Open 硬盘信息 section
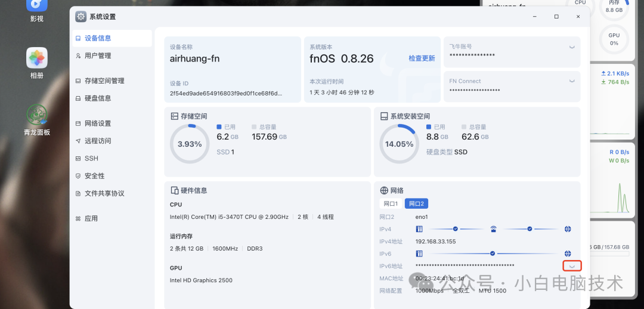The width and height of the screenshot is (644, 309). point(112,98)
